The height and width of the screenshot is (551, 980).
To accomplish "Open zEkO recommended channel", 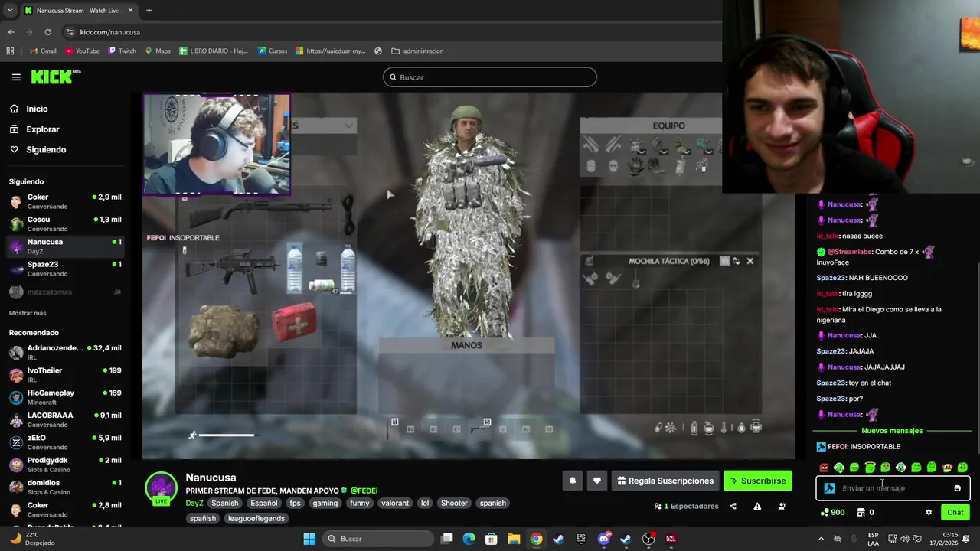I will (x=65, y=442).
